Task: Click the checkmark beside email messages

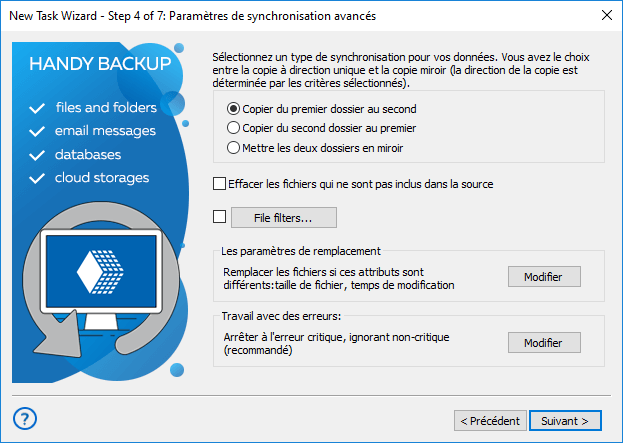Action: pos(38,131)
